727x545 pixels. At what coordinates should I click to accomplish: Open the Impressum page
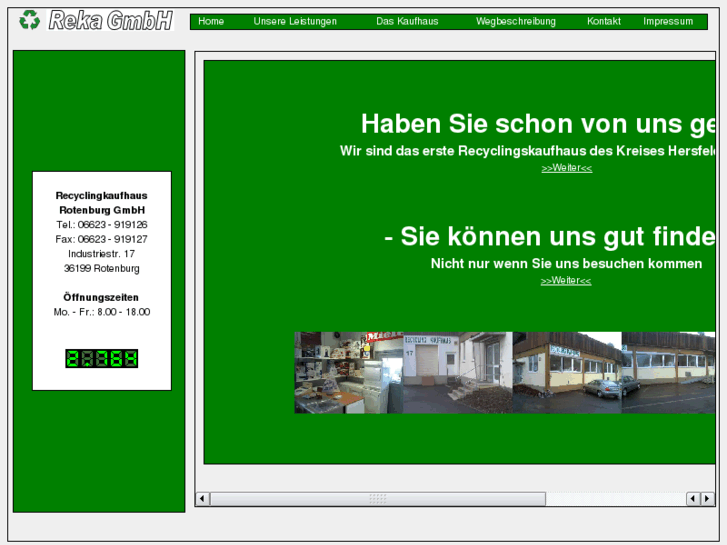click(668, 21)
